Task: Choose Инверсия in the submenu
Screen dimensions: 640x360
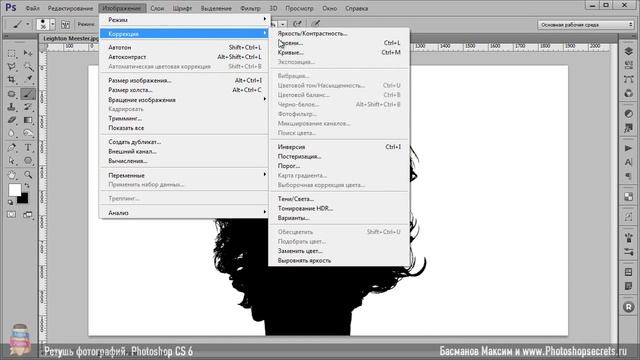Action: (339, 147)
